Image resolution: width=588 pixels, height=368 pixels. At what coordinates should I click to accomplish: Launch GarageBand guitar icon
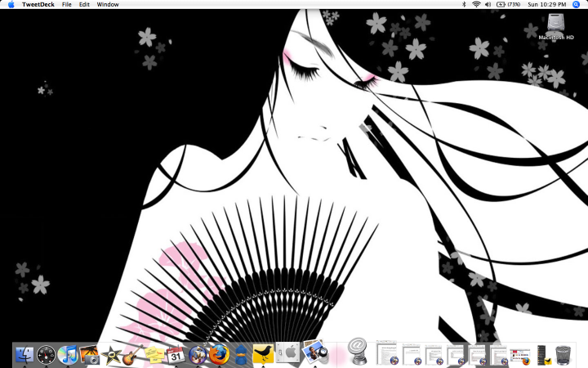coord(132,354)
